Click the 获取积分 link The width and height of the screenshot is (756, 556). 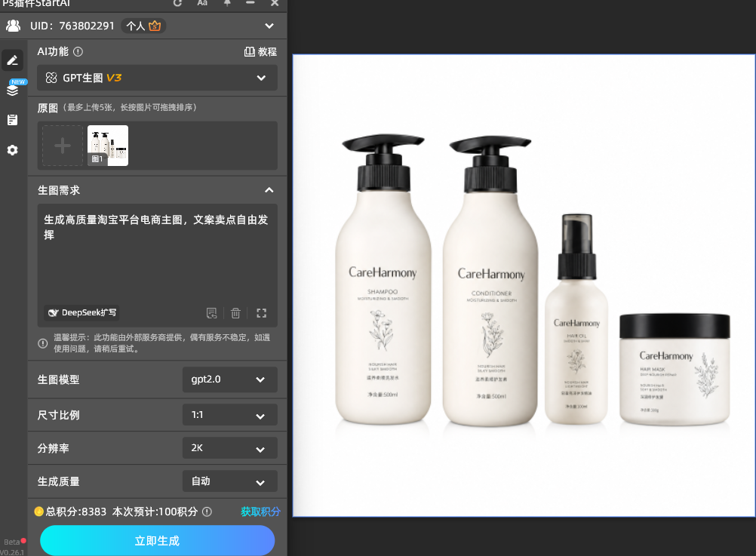pyautogui.click(x=260, y=511)
